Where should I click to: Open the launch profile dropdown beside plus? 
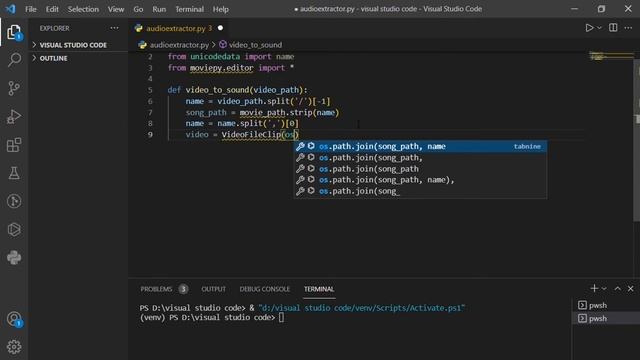tap(604, 289)
